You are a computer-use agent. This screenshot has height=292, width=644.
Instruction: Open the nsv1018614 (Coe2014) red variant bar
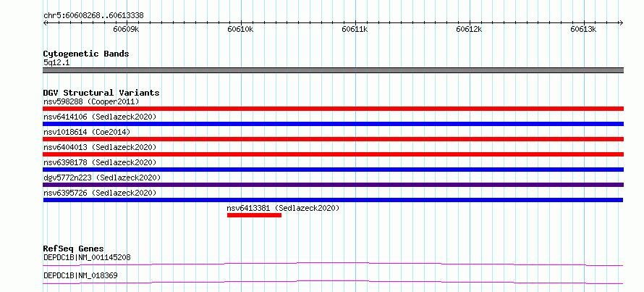tap(333, 139)
